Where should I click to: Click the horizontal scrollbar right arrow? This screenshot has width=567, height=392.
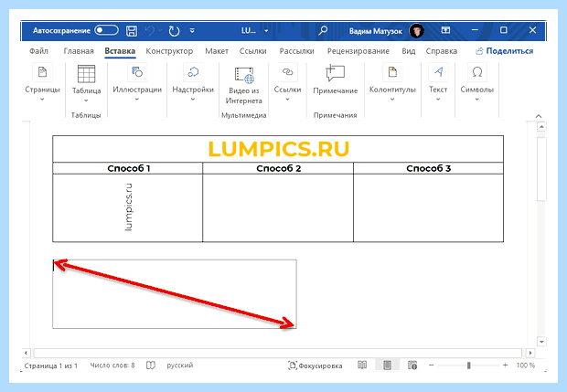(x=530, y=353)
